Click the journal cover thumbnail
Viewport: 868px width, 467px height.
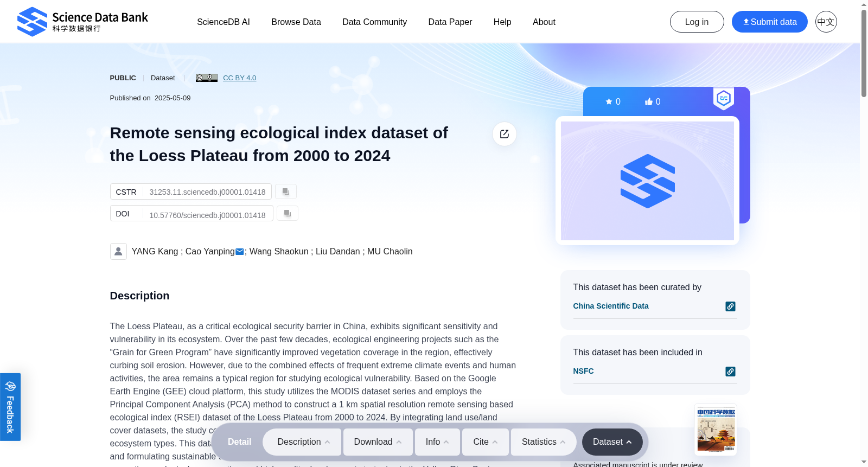716,430
